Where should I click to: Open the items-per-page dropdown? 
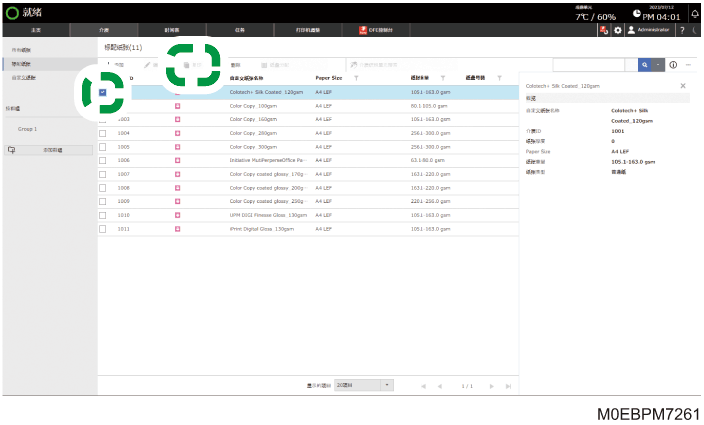tap(364, 386)
